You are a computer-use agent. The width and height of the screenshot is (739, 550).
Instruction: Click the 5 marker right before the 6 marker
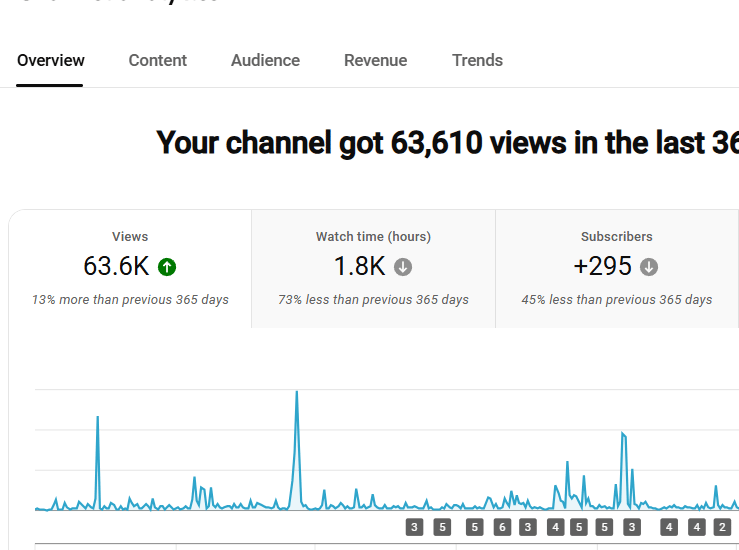point(475,527)
